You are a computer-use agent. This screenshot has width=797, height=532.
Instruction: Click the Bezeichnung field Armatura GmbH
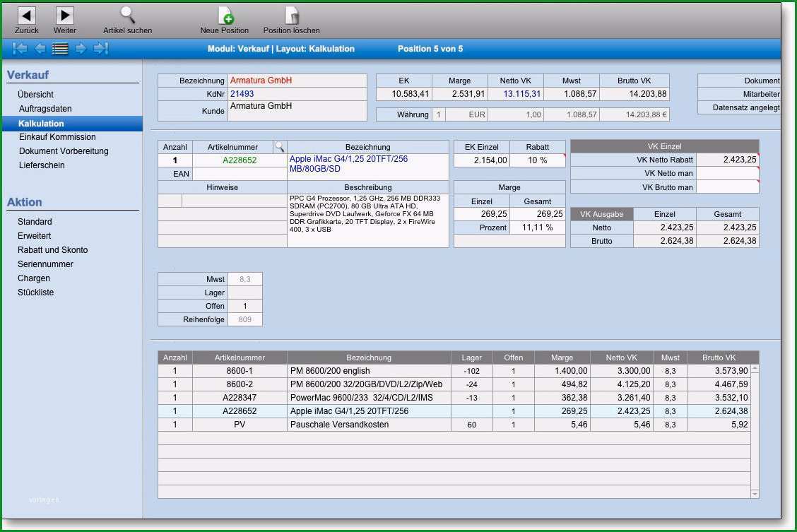tap(297, 81)
